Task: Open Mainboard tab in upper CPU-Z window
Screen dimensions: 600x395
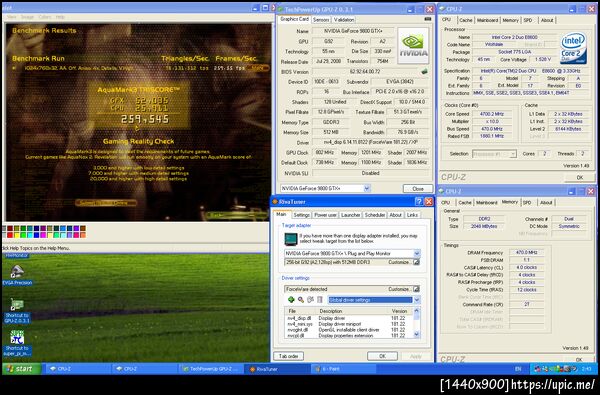Action: click(x=487, y=20)
